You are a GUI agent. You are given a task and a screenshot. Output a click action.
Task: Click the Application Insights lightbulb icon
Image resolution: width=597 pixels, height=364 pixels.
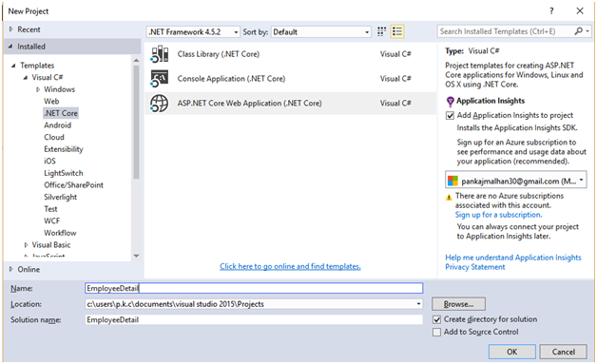[x=450, y=102]
